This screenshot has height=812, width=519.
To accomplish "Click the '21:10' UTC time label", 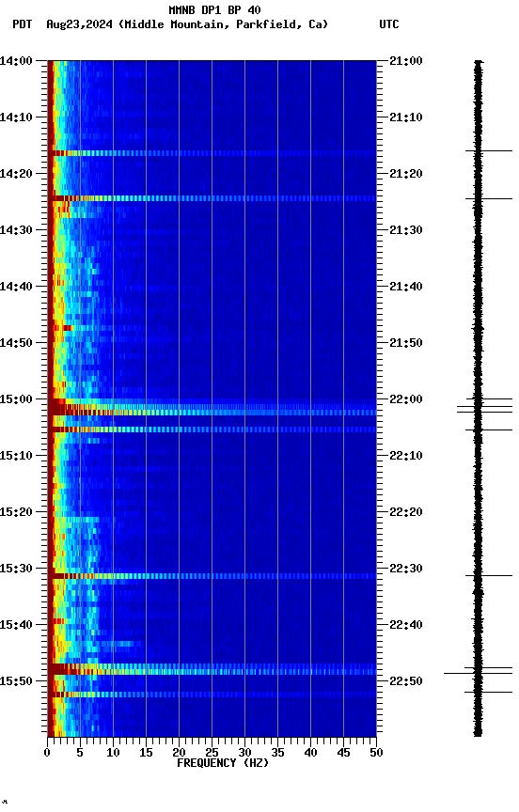I will 406,117.
